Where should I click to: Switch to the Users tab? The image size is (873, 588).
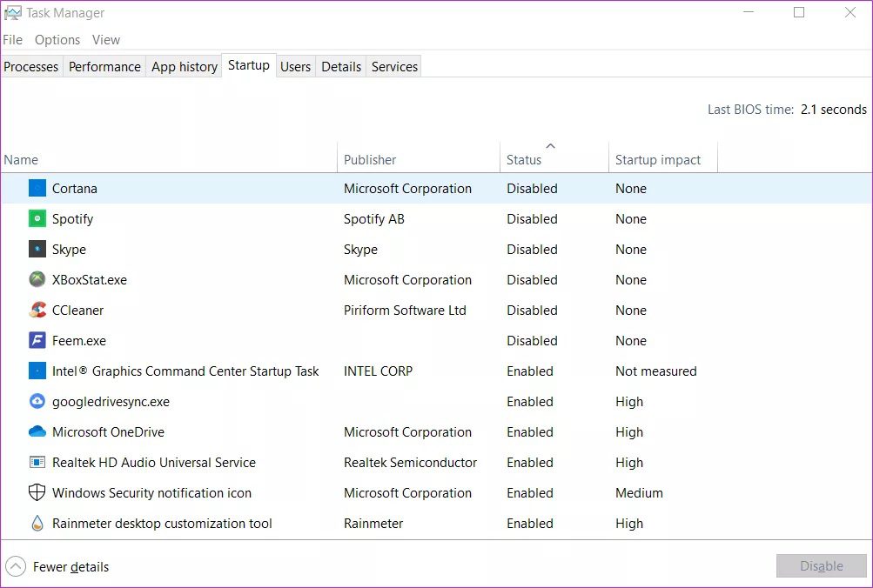[295, 67]
